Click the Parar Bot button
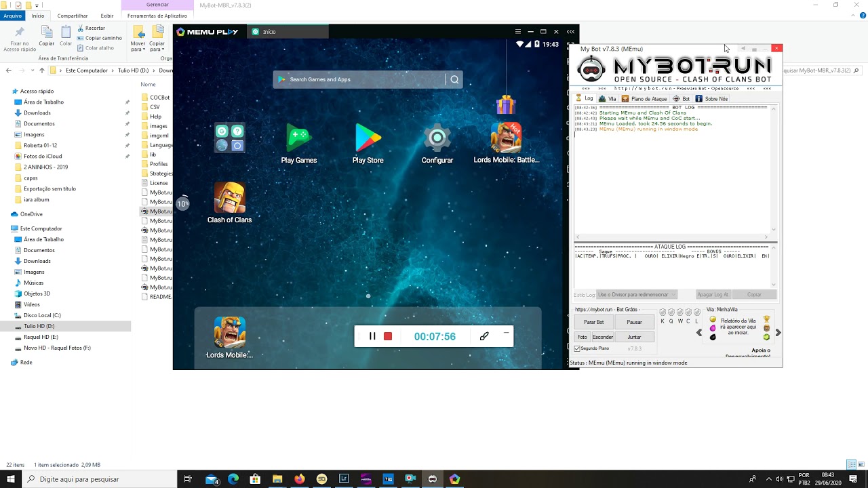 594,322
